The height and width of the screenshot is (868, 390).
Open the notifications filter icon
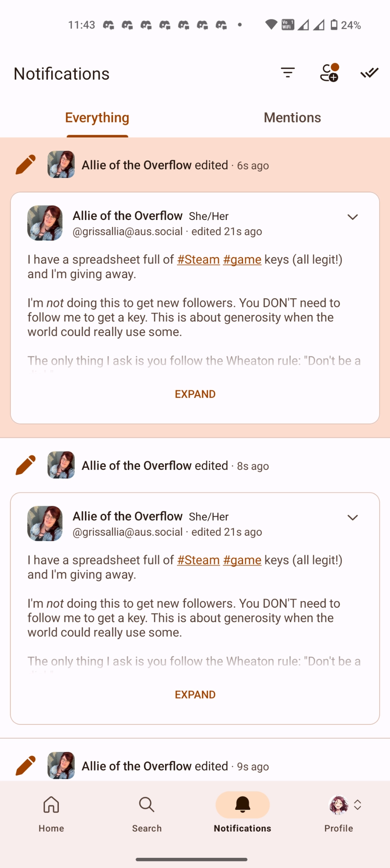click(288, 73)
